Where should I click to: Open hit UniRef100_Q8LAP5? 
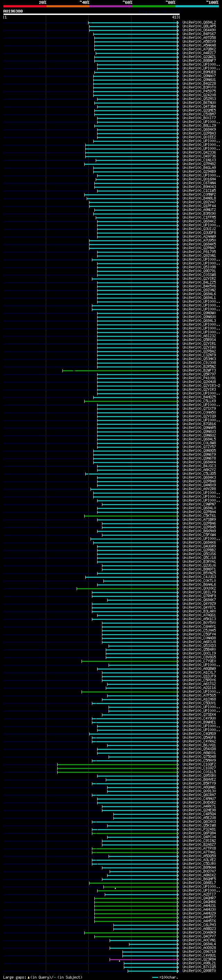point(199,26)
